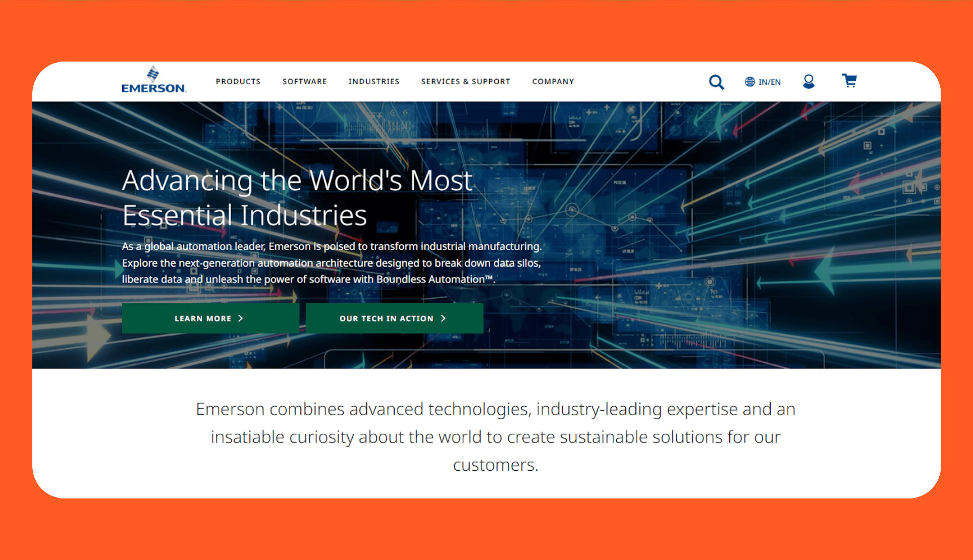Screen dimensions: 973x560
Task: Click the Boundless Automation paragraph text
Action: click(x=331, y=263)
